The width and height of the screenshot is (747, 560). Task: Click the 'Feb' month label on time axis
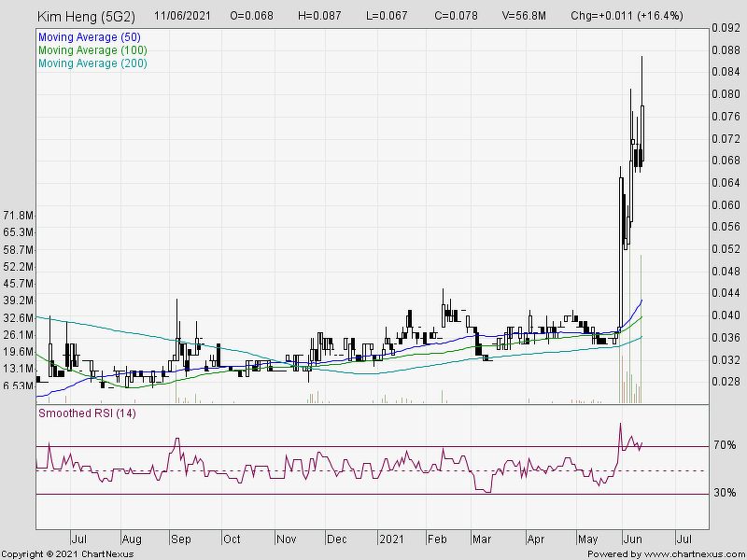(x=437, y=539)
